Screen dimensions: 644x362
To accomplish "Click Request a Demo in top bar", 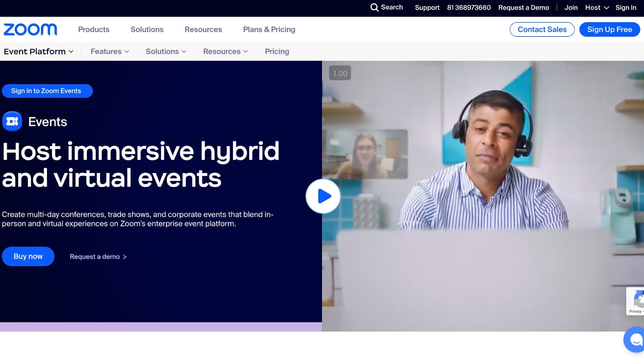I will click(x=524, y=8).
